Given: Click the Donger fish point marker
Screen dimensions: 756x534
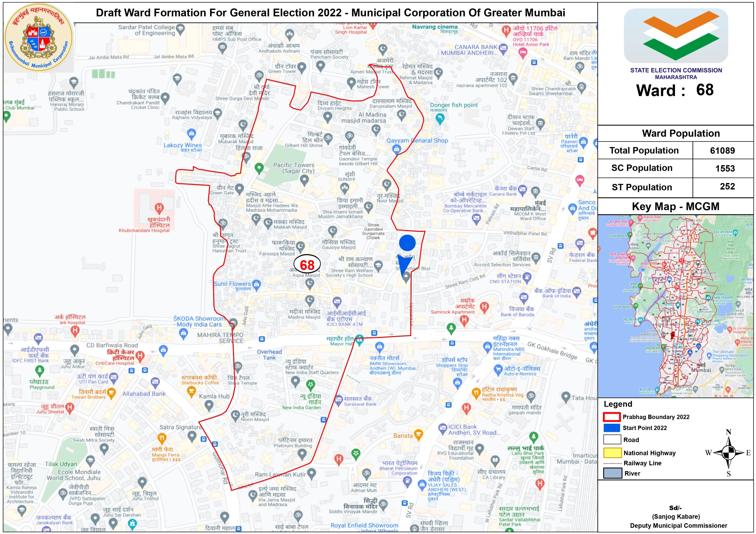Looking at the screenshot, I should coord(440,118).
